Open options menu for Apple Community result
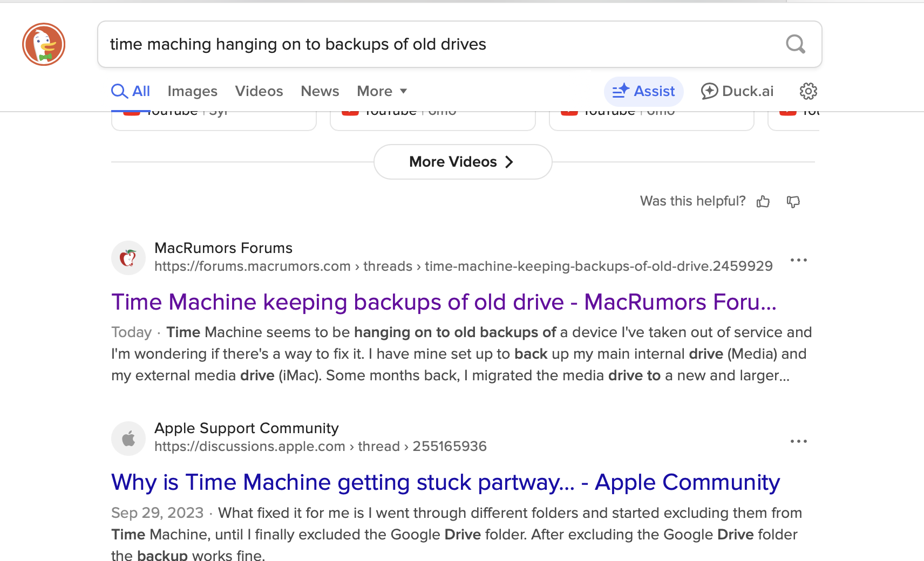Image resolution: width=924 pixels, height=561 pixels. (x=799, y=441)
